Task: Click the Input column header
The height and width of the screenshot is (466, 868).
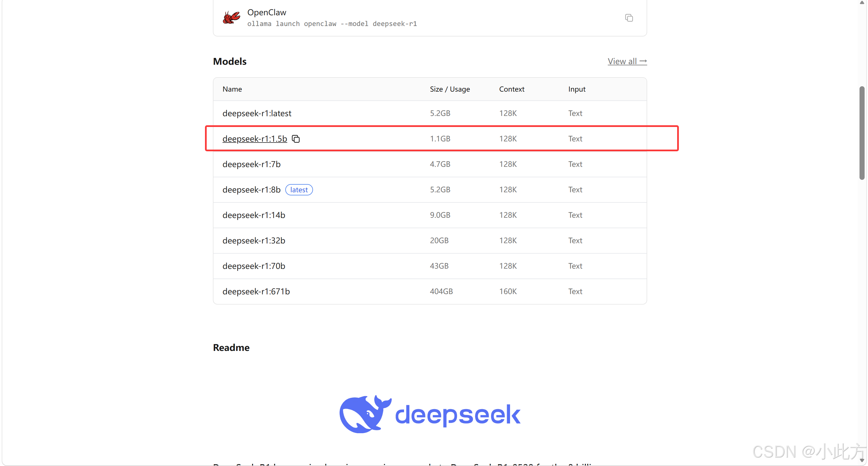Action: (x=576, y=89)
